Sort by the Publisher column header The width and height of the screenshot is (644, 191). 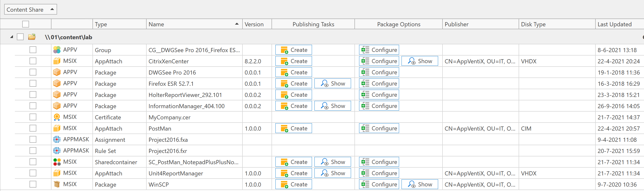coord(456,24)
